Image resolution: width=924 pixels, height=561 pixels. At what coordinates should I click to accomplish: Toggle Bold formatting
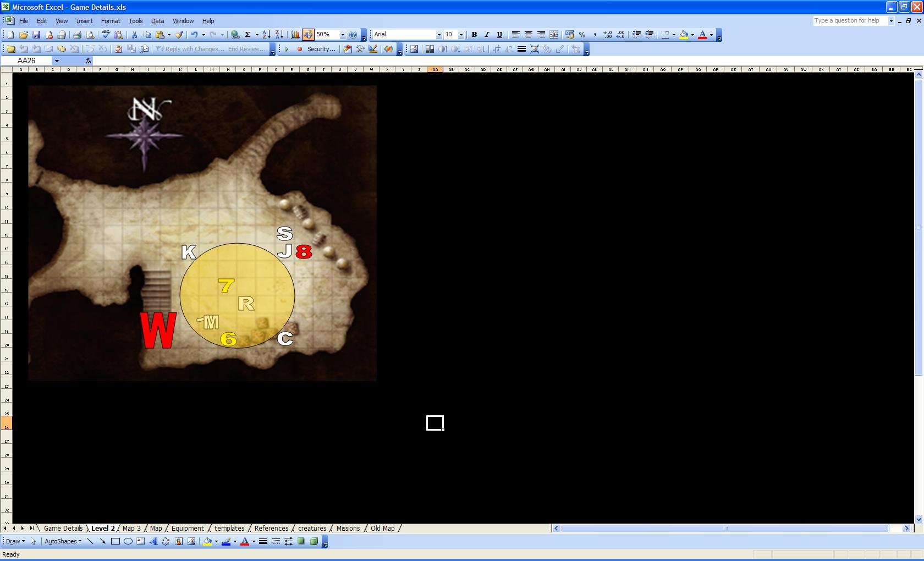point(474,35)
